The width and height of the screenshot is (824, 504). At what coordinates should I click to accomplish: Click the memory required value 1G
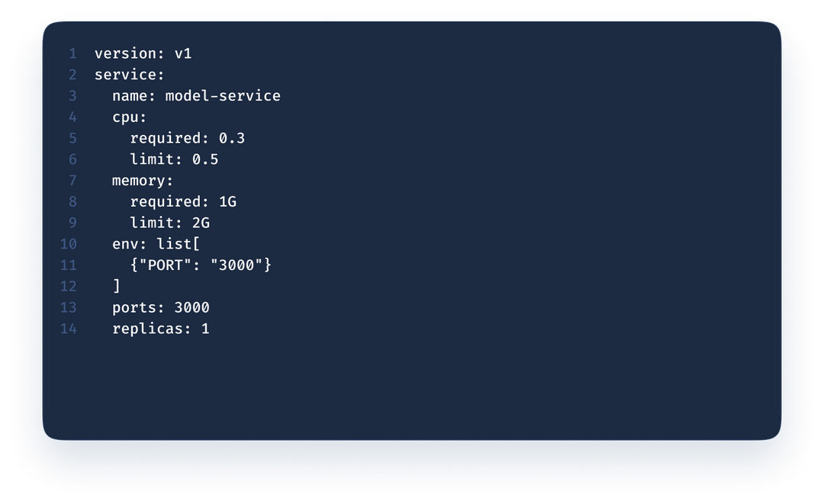(x=227, y=202)
